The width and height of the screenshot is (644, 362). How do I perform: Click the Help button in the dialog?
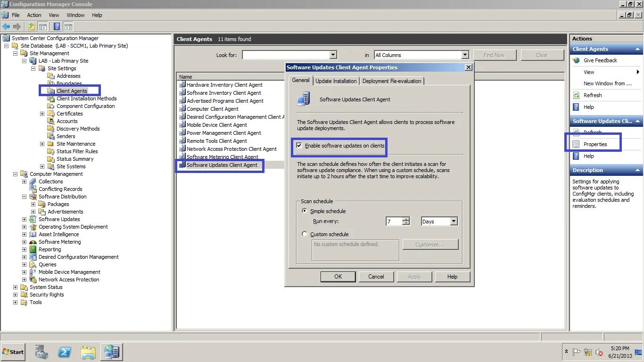point(453,277)
